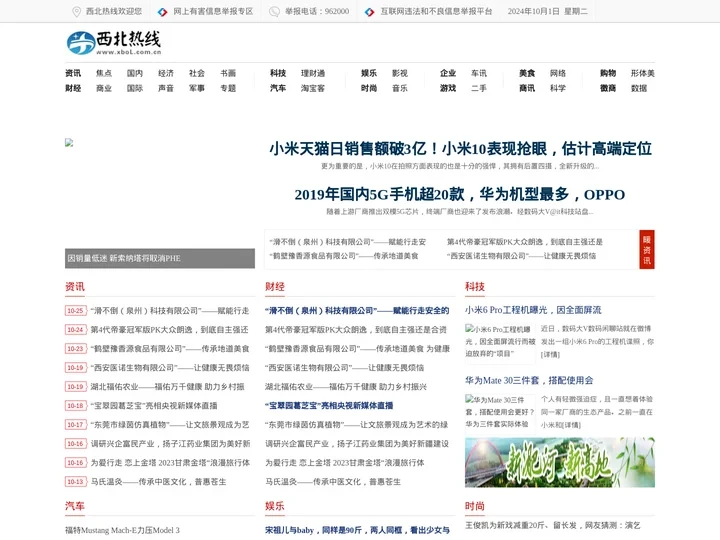The width and height of the screenshot is (720, 540).
Task: Select 汽车 in the navigation bar
Action: click(278, 88)
